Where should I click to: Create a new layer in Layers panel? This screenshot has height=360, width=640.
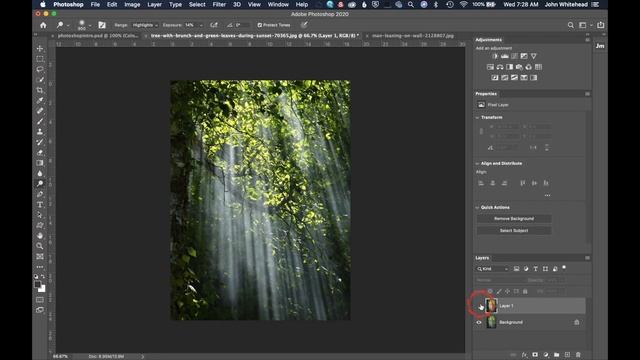click(x=567, y=355)
